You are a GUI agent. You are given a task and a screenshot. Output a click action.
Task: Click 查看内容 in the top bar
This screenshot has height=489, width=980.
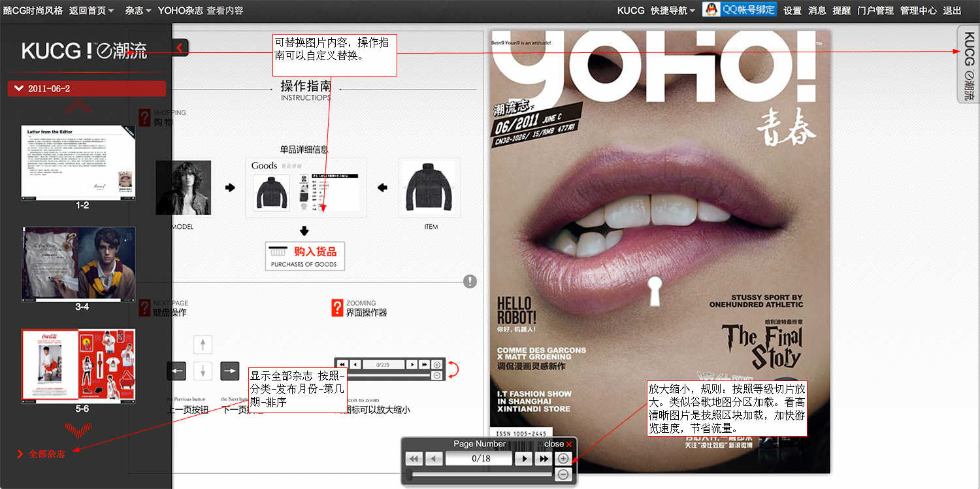225,10
